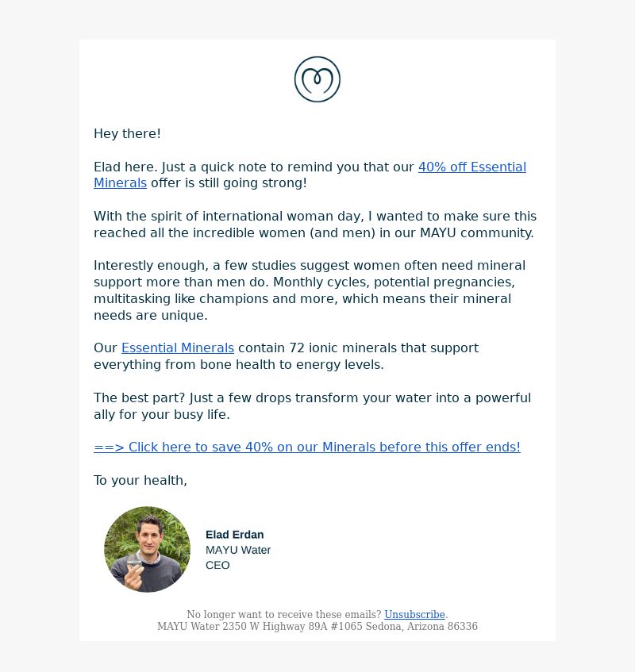Click the 'Interestly enough' studies paragraph
Screen dimensions: 635x672
[310, 290]
